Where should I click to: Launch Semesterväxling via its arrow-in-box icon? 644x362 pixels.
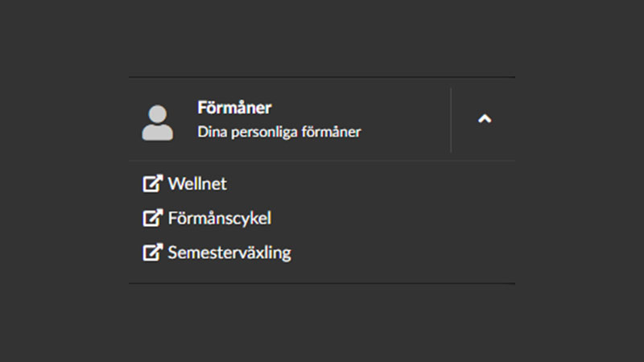[152, 253]
